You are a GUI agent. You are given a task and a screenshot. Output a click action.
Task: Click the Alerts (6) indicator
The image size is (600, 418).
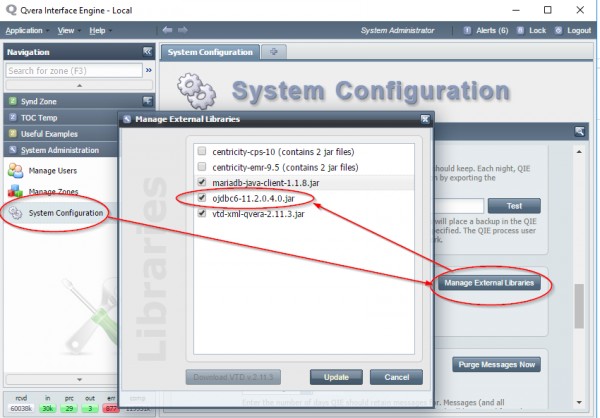coord(490,30)
